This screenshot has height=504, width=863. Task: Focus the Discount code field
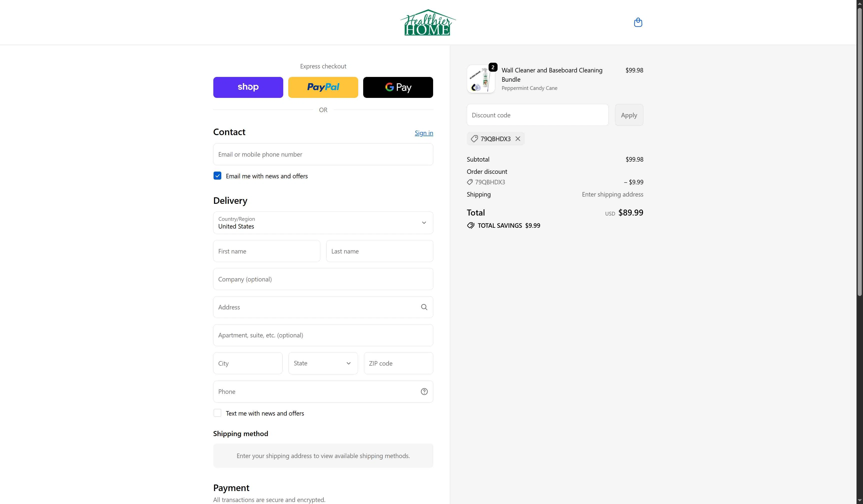(537, 115)
